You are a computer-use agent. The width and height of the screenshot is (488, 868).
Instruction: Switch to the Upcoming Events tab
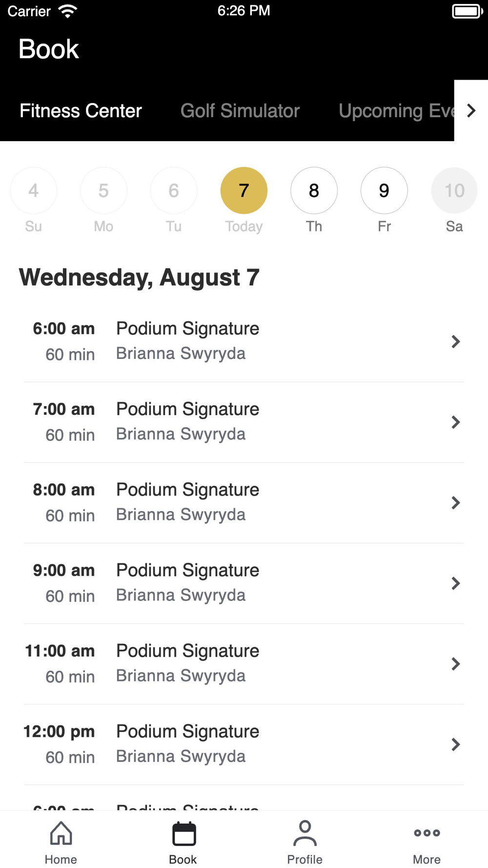coord(396,111)
